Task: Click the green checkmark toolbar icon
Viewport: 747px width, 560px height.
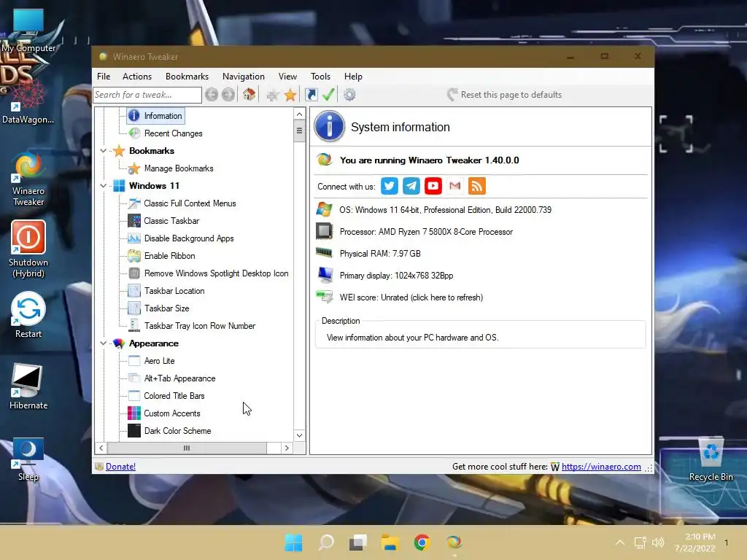Action: coord(329,94)
